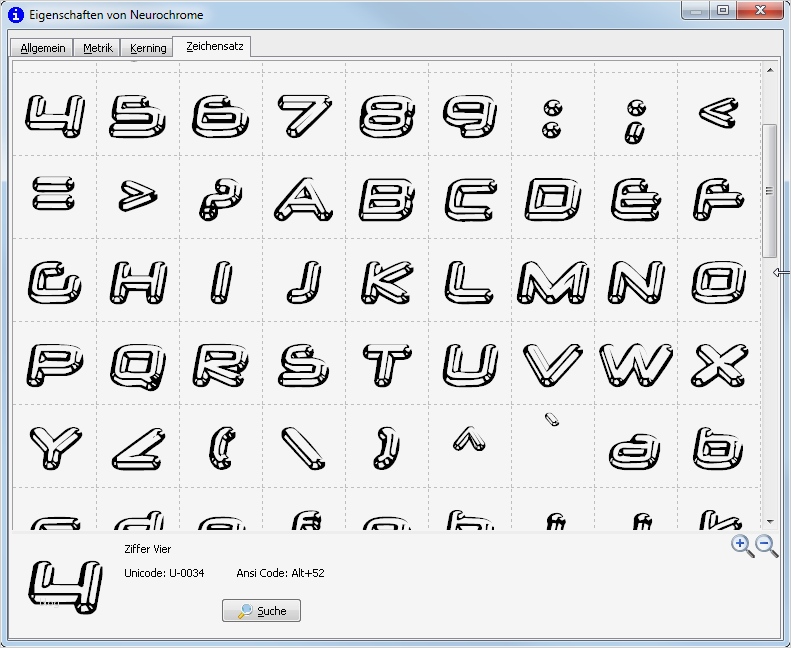Click the letter X glyph cell

click(719, 364)
